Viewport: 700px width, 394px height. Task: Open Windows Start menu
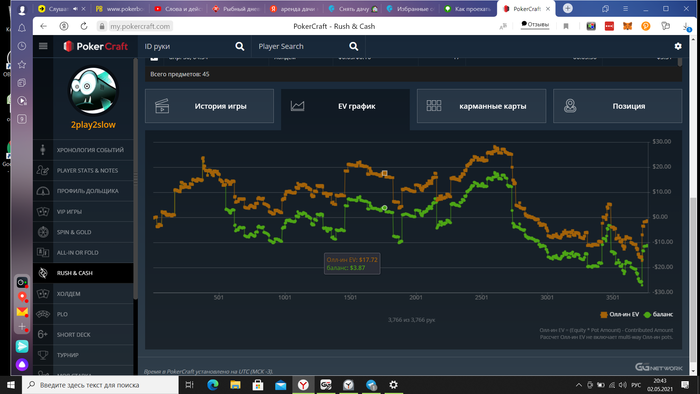11,385
